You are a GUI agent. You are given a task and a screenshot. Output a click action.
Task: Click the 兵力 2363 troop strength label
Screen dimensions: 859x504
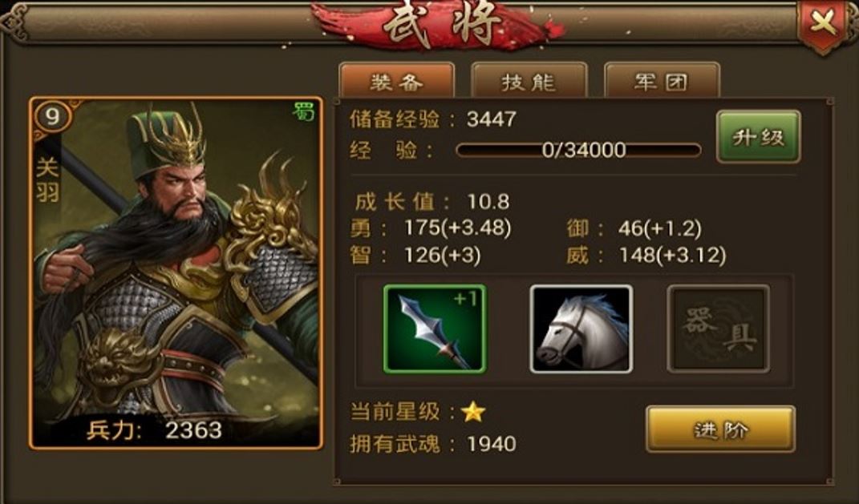pyautogui.click(x=154, y=430)
